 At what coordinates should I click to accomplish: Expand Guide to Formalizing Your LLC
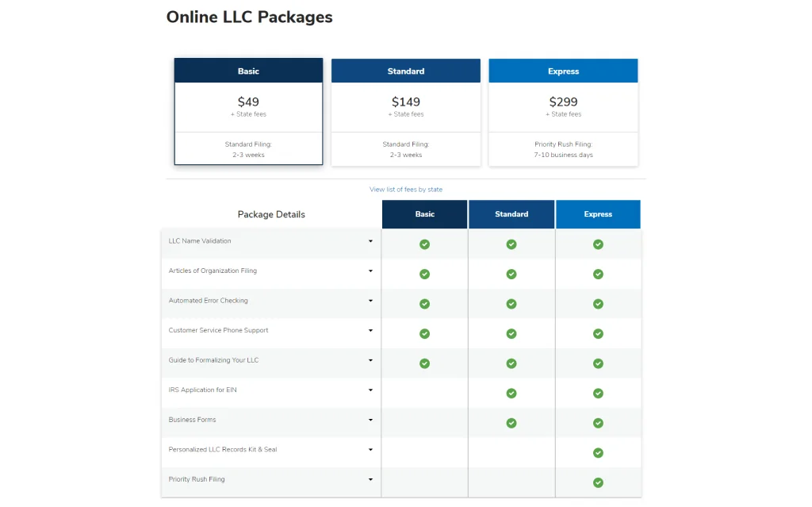pos(370,360)
